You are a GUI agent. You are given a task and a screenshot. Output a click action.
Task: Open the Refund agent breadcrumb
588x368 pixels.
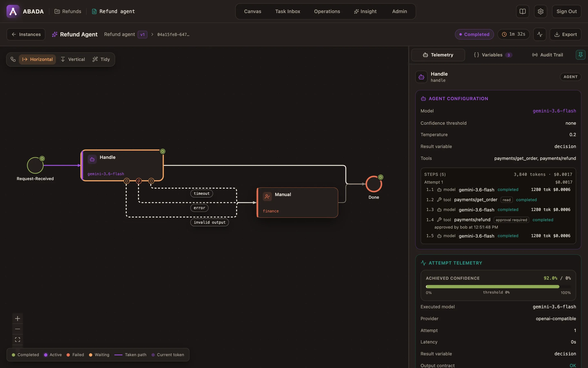pos(113,11)
